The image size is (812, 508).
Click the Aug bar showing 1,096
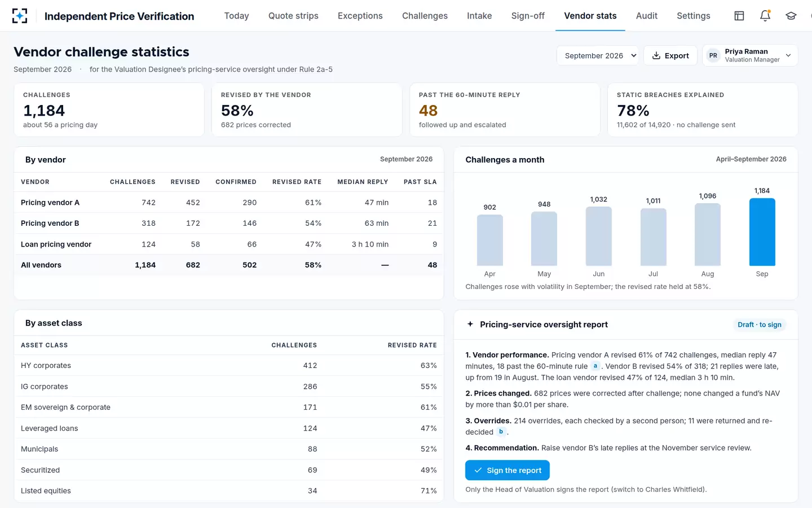[708, 234]
